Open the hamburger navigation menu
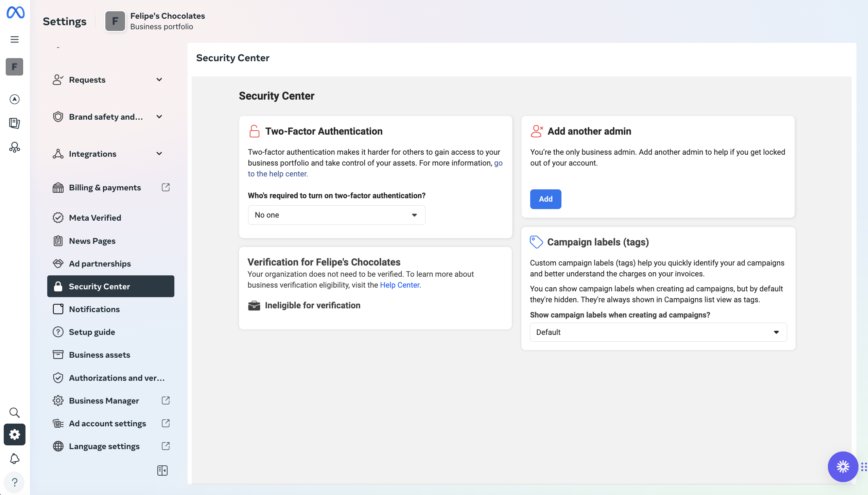868x495 pixels. pyautogui.click(x=14, y=39)
